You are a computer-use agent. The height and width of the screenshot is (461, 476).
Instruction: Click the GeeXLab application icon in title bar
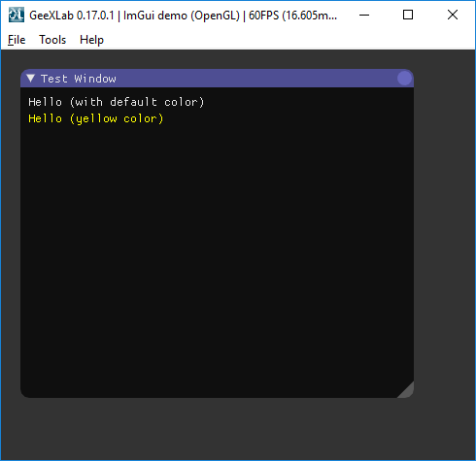click(17, 15)
